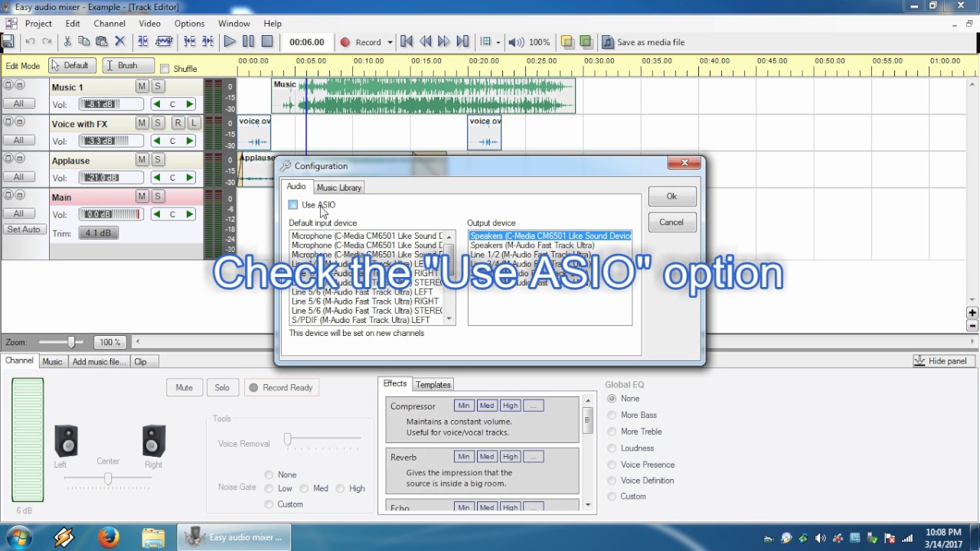Click Hide panel button

(x=944, y=360)
